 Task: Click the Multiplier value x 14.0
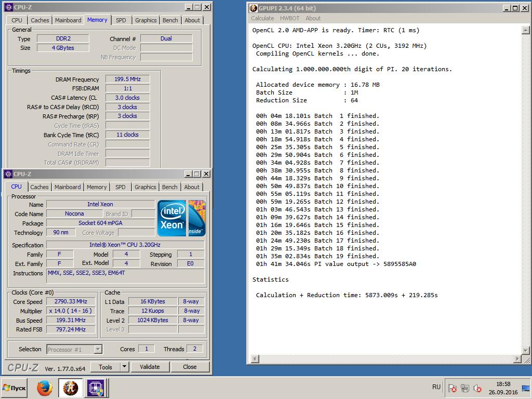pyautogui.click(x=71, y=311)
